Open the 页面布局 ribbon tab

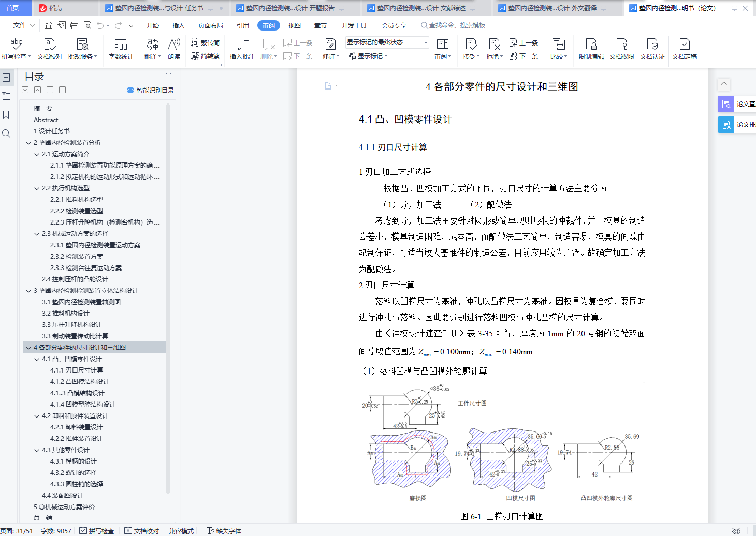point(211,25)
